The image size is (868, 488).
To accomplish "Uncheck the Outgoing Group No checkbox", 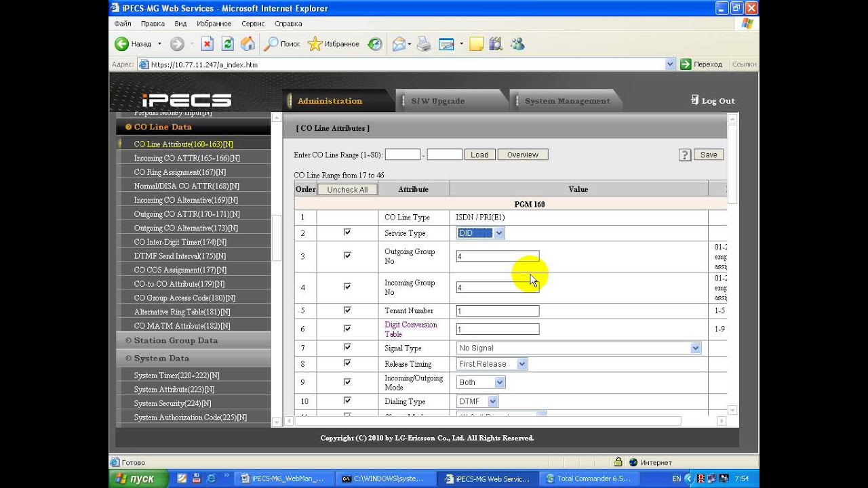I will point(347,255).
